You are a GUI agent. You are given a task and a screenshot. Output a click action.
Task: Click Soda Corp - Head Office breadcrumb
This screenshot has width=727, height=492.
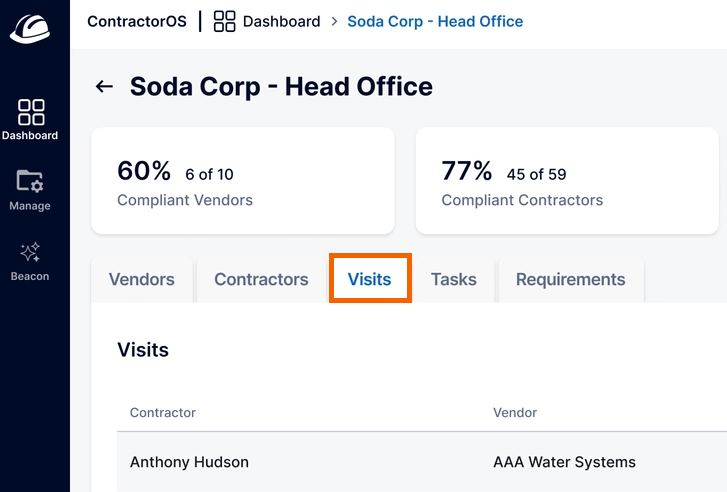click(435, 21)
